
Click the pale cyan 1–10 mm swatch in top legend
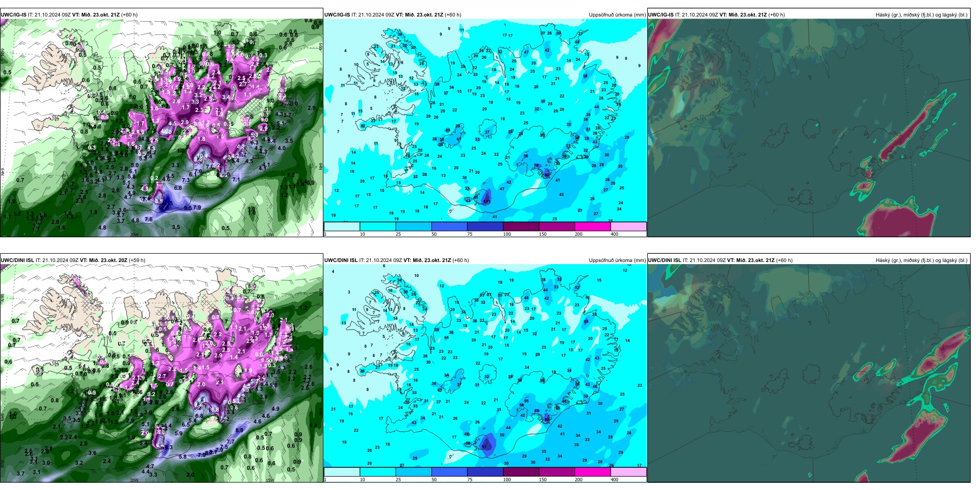342,226
